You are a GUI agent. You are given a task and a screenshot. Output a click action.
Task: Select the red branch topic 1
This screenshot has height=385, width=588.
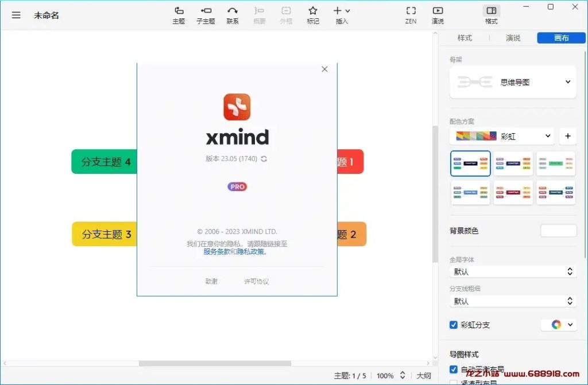pos(350,162)
